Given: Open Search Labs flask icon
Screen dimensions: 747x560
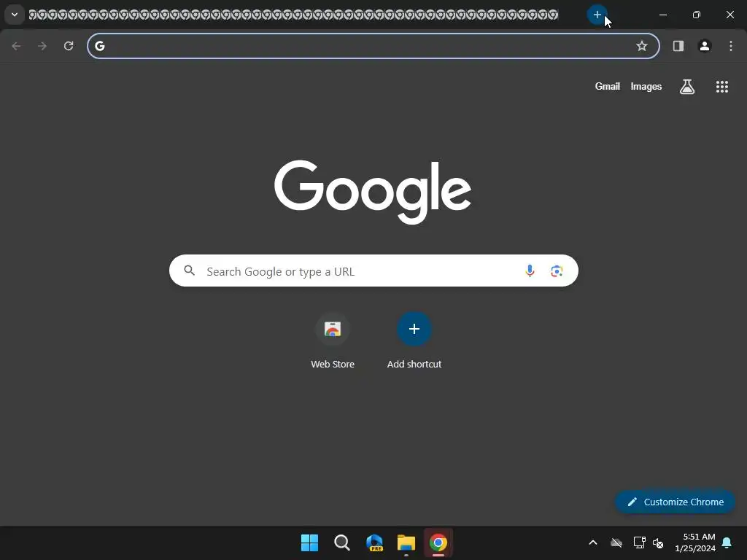Looking at the screenshot, I should click(x=687, y=86).
